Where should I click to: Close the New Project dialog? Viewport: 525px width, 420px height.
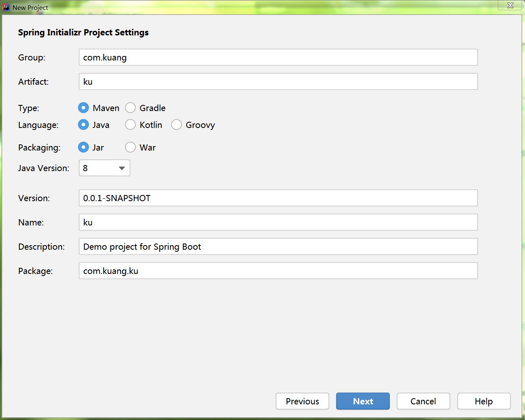tap(510, 5)
